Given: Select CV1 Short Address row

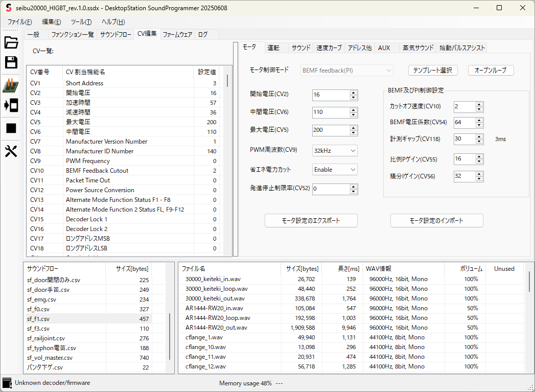Looking at the screenshot, I should pos(124,83).
